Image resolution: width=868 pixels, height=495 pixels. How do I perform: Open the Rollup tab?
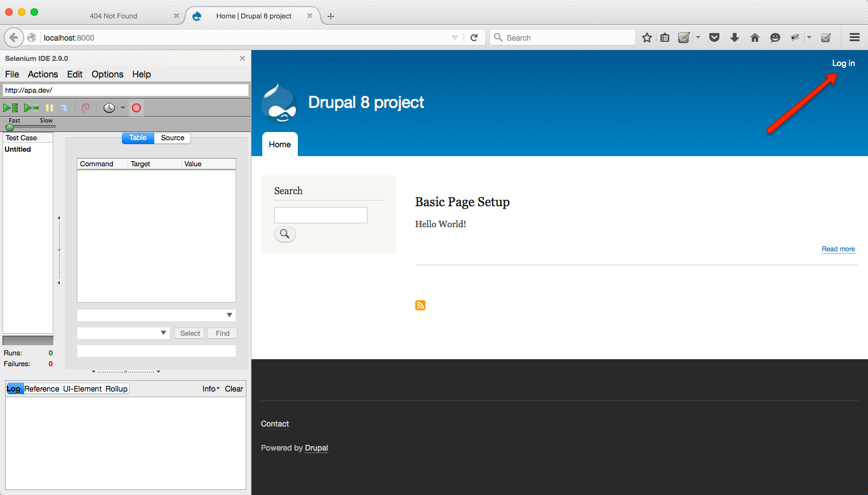pos(116,388)
